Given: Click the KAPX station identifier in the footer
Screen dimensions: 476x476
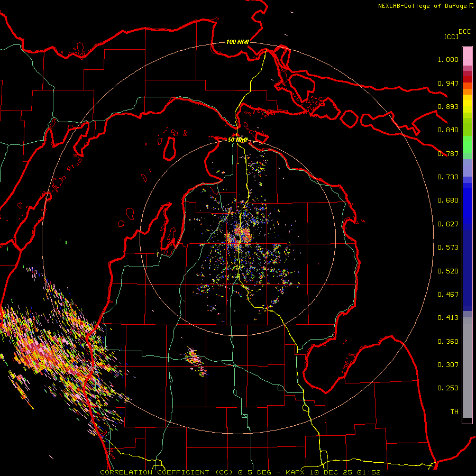Looking at the screenshot, I should 295,472.
